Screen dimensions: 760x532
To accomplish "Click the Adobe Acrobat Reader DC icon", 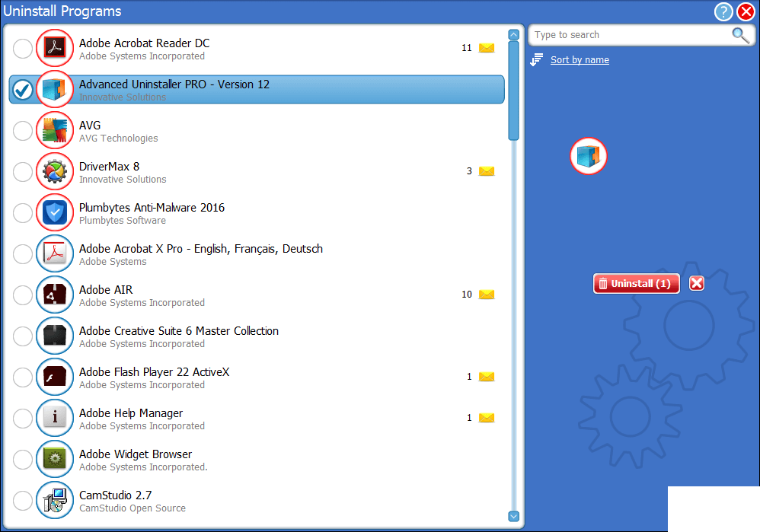I will (55, 48).
